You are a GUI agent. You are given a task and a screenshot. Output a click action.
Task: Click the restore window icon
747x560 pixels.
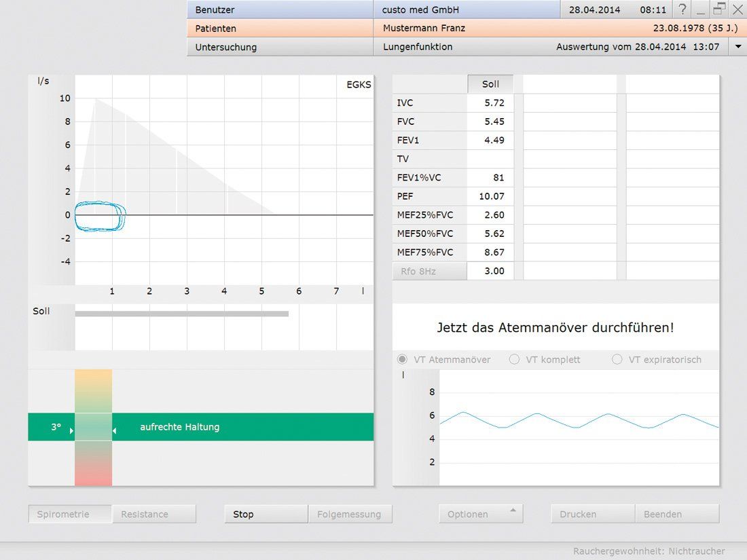719,10
